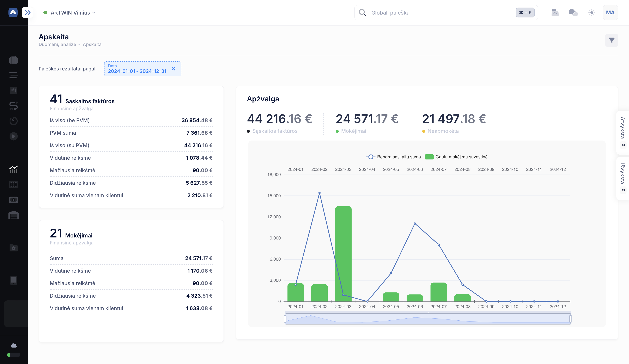Open the timer icon in sidebar

[13, 121]
